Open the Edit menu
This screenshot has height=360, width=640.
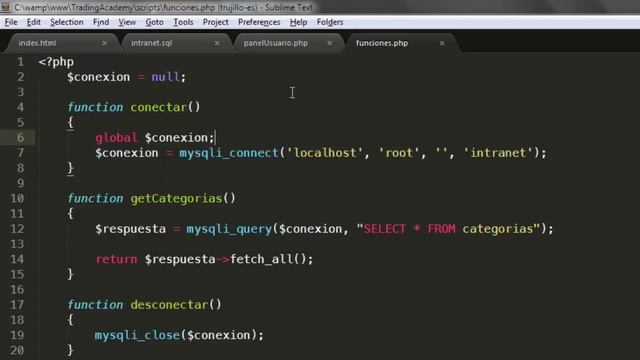coord(33,22)
